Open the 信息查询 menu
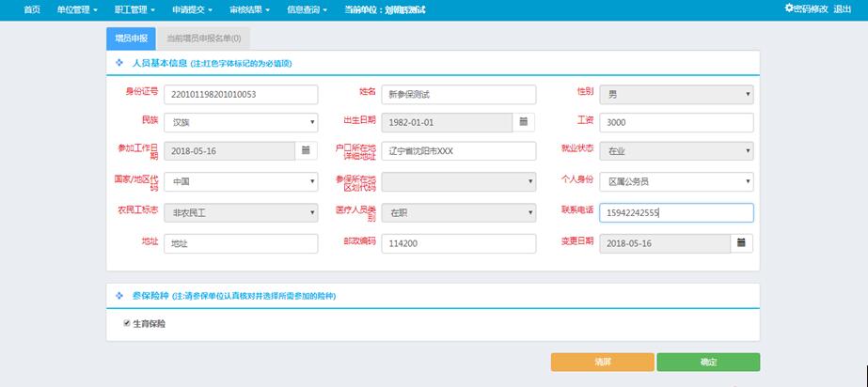The width and height of the screenshot is (868, 387). [x=307, y=9]
